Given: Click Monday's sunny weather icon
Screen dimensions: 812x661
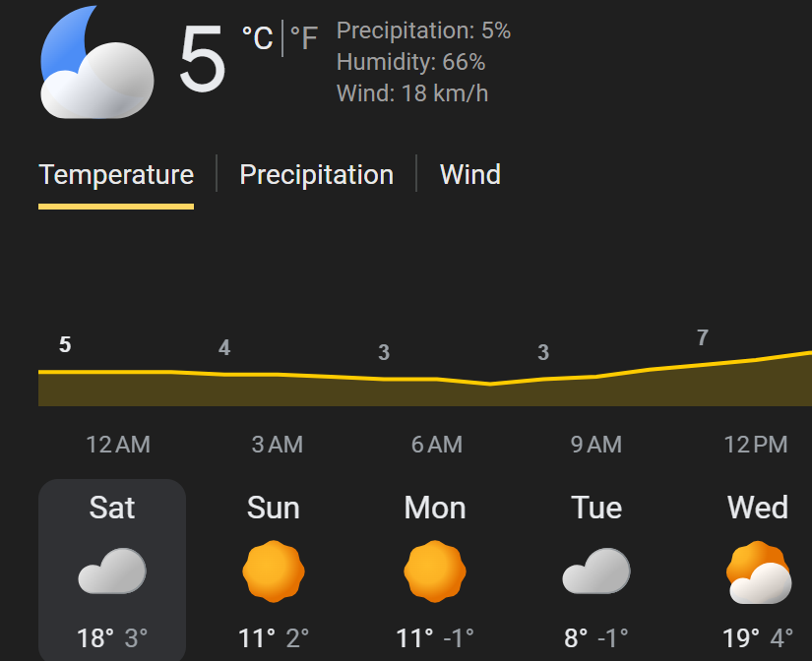Looking at the screenshot, I should coord(435,571).
